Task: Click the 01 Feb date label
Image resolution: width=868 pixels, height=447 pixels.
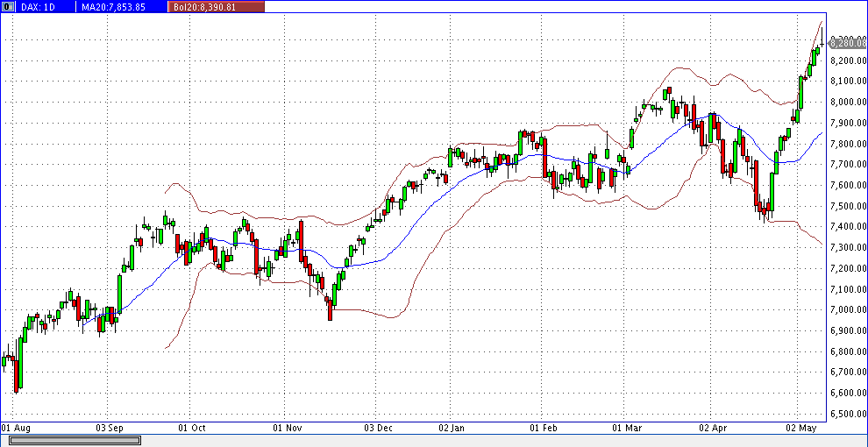Action: [x=544, y=428]
